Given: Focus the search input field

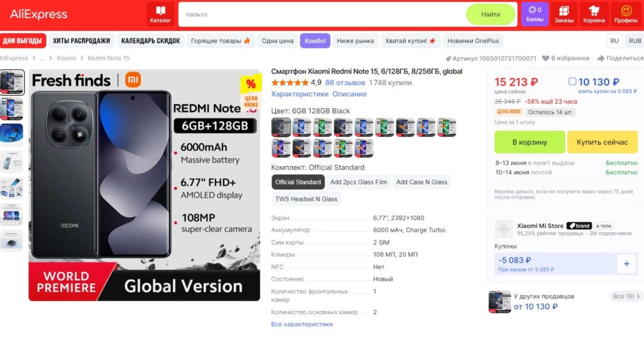Looking at the screenshot, I should [323, 14].
